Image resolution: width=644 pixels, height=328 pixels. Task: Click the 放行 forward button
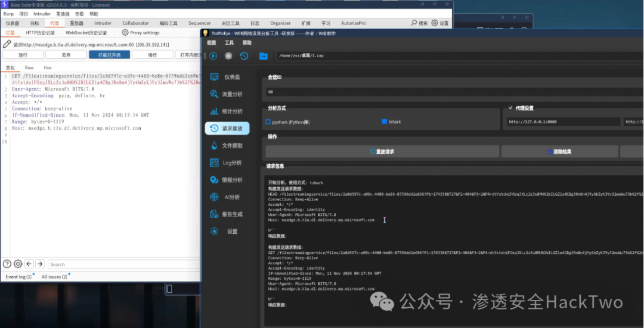tap(23, 55)
